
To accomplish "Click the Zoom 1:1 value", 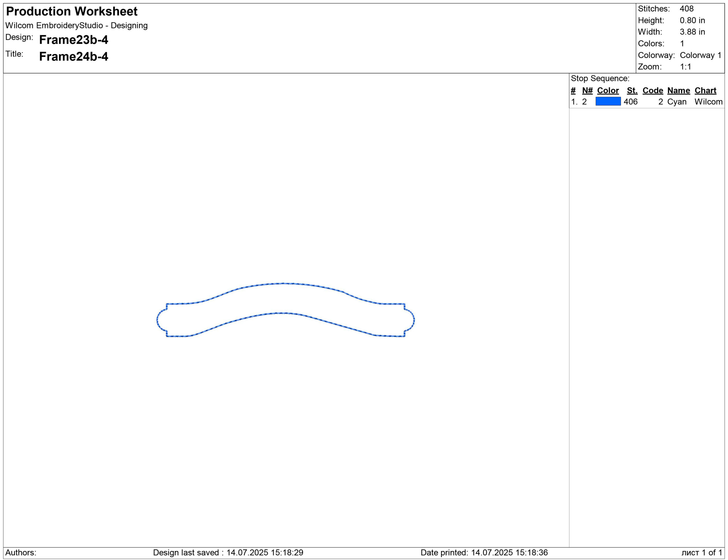I will point(685,67).
